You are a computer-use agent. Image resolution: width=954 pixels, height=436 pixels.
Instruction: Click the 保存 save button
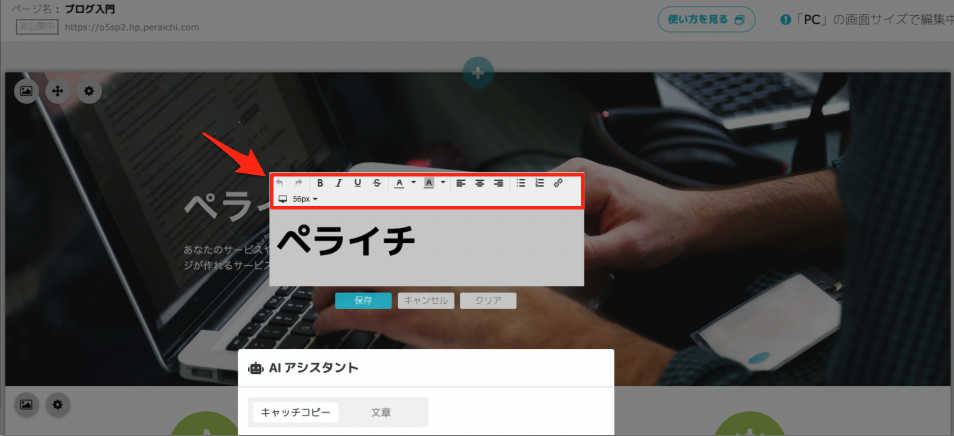click(x=363, y=300)
